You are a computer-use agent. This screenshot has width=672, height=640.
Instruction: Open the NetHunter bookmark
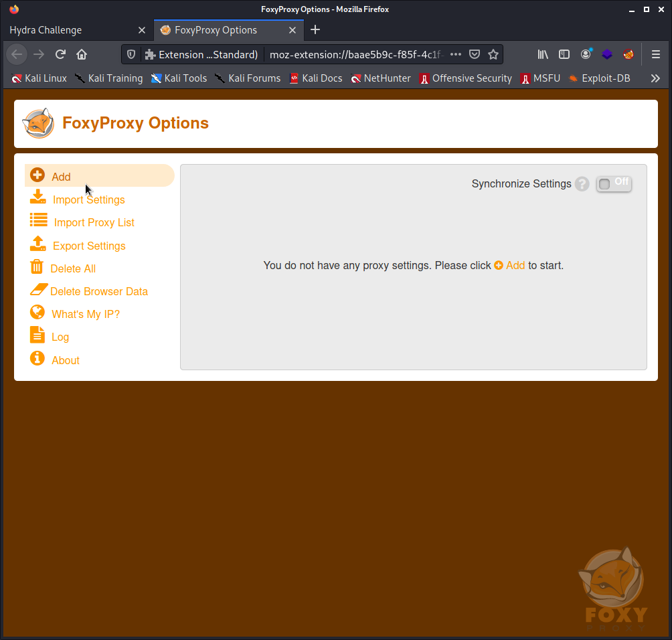click(x=381, y=78)
